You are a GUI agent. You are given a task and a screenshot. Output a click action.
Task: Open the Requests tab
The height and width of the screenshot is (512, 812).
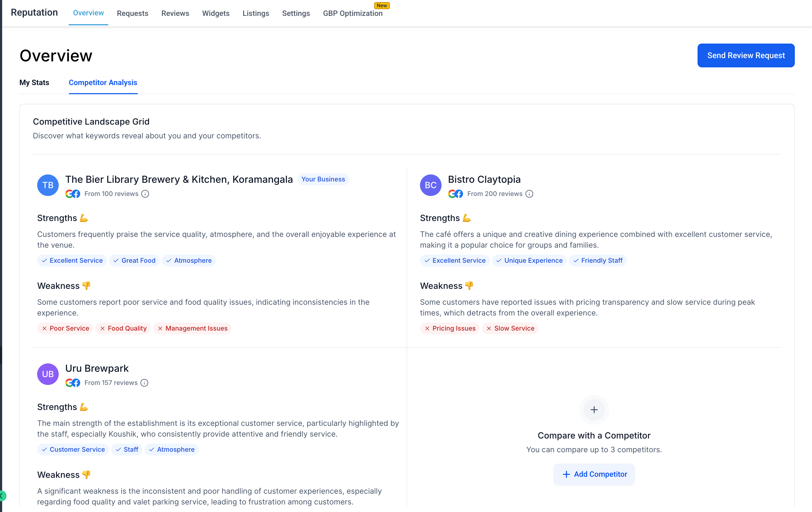(x=132, y=13)
